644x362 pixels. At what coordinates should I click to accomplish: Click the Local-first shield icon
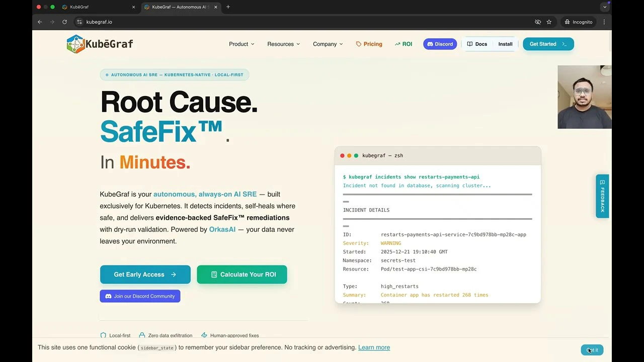tap(103, 335)
